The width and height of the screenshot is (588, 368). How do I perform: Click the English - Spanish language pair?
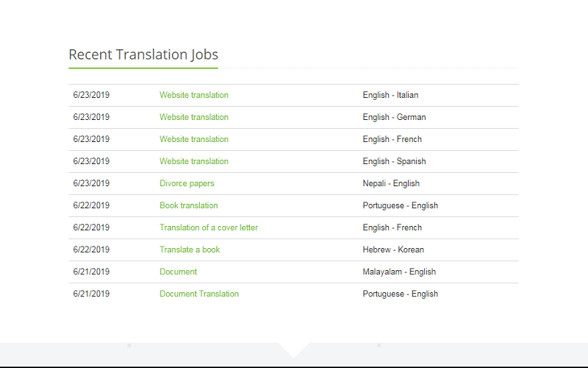coord(394,161)
